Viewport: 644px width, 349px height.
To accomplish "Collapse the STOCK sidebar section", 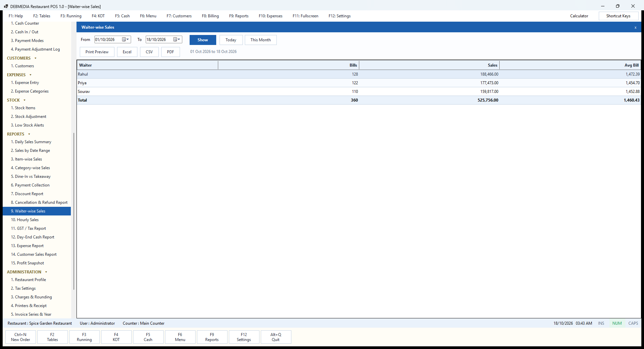I will click(x=24, y=100).
